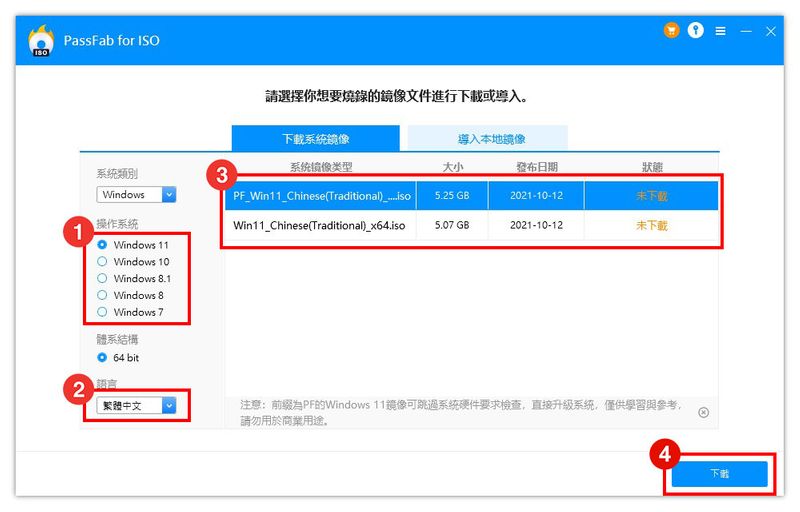Minimize the PassFab window

[x=746, y=31]
